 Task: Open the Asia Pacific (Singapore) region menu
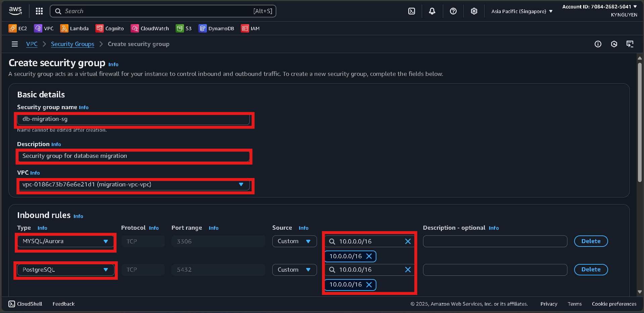point(521,11)
